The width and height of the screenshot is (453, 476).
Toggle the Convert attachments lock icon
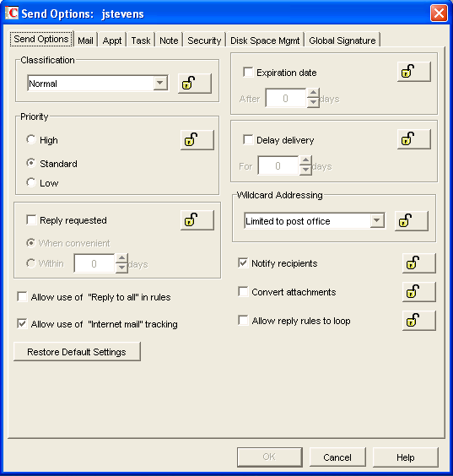point(419,292)
